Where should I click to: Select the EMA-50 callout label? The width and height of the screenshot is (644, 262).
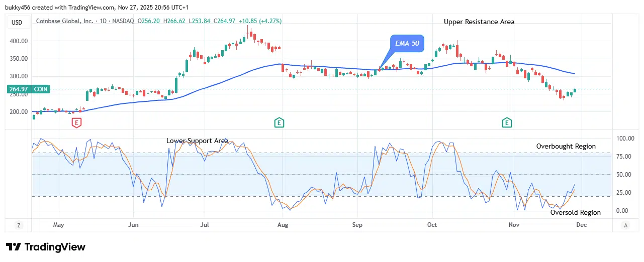[407, 44]
